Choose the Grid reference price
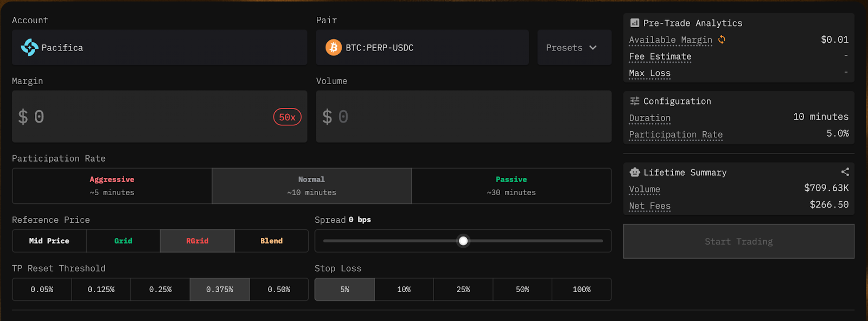The height and width of the screenshot is (321, 868). (x=123, y=241)
